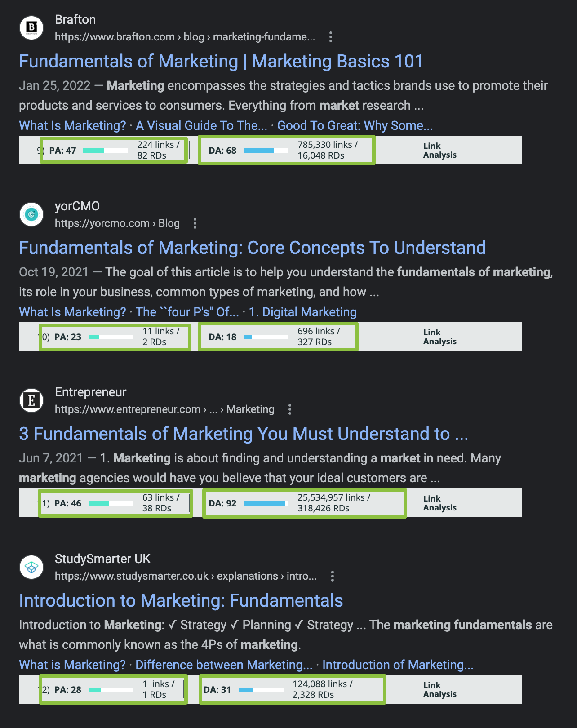Click Link Analysis for Entrepreneur result
The image size is (577, 728).
point(439,503)
